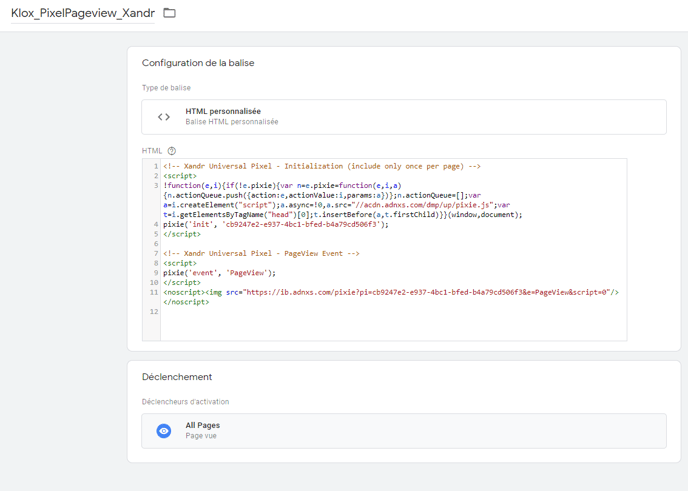Click the 'Page vue' trigger subtitle
This screenshot has height=491, width=688.
201,436
